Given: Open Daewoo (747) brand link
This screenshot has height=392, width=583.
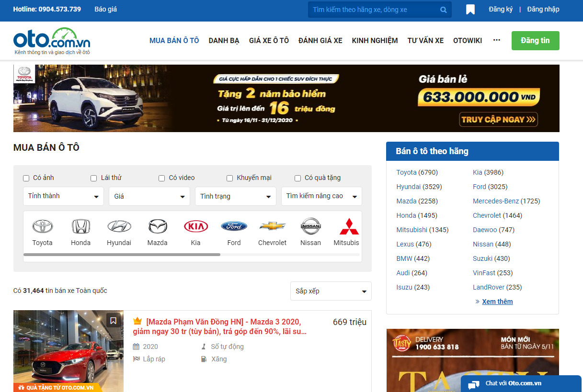Looking at the screenshot, I should pos(493,230).
